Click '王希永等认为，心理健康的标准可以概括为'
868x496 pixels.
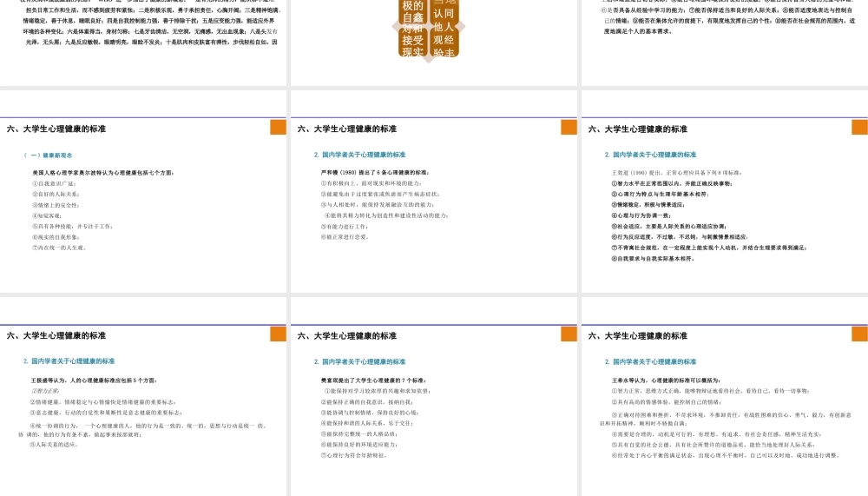click(666, 380)
